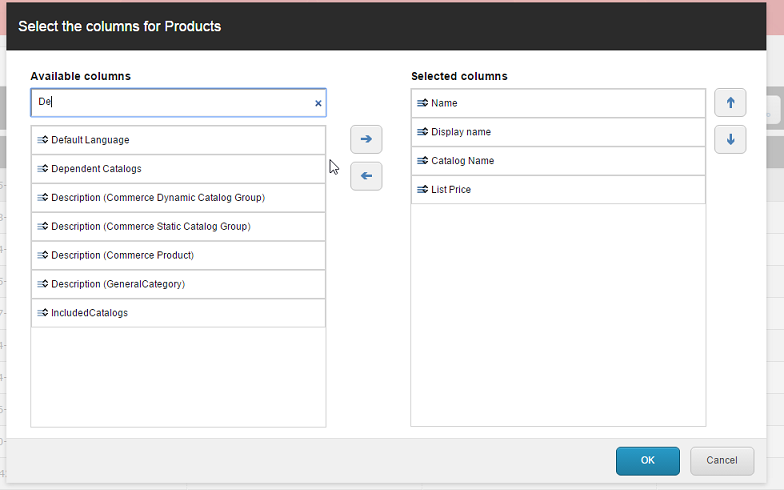Select Description (Commerce Dynamic Catalog Group)
Viewport: 784px width, 490px height.
[157, 198]
